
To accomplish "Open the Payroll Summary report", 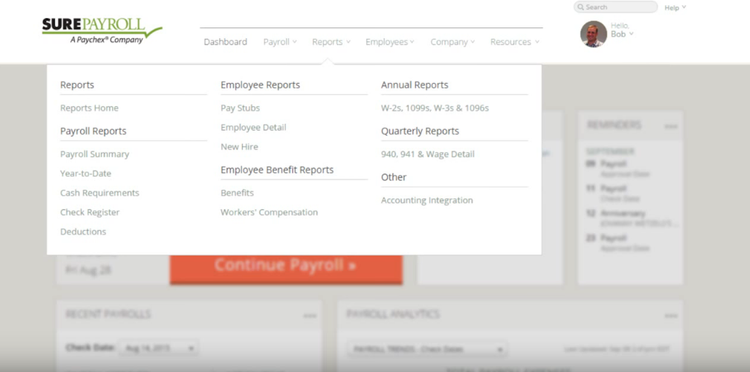I will (x=95, y=154).
